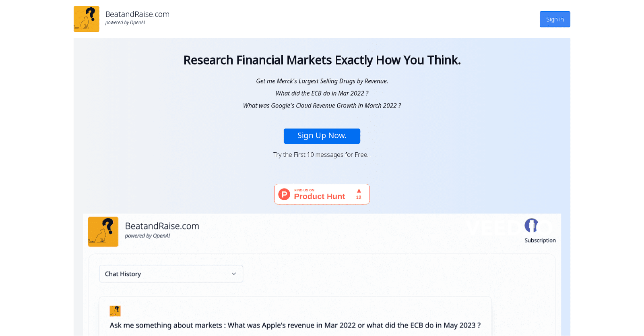Click the Product Hunt 'P' circle logo
This screenshot has width=644, height=336.
[284, 194]
